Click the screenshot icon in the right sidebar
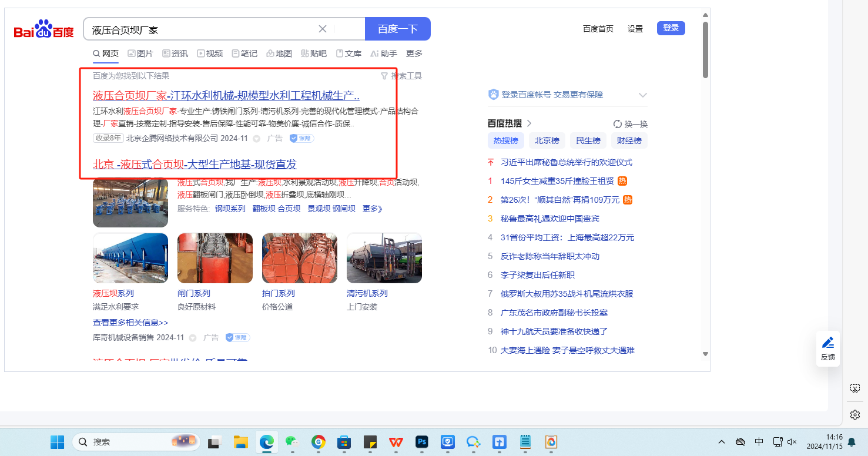 tap(855, 388)
